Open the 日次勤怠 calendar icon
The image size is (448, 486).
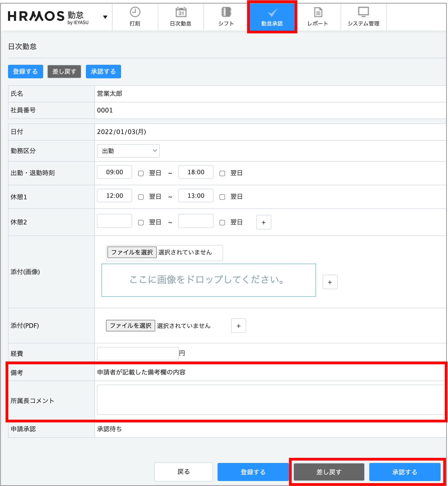pyautogui.click(x=181, y=12)
